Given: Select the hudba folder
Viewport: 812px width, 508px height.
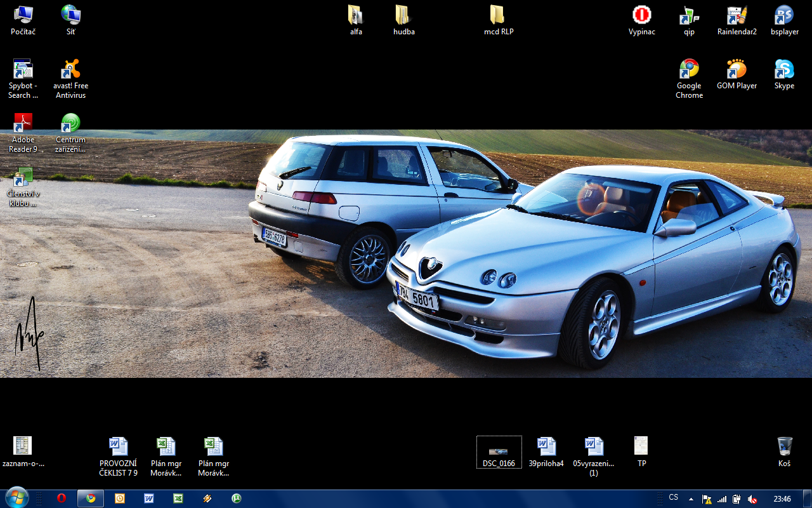Looking at the screenshot, I should (x=403, y=15).
